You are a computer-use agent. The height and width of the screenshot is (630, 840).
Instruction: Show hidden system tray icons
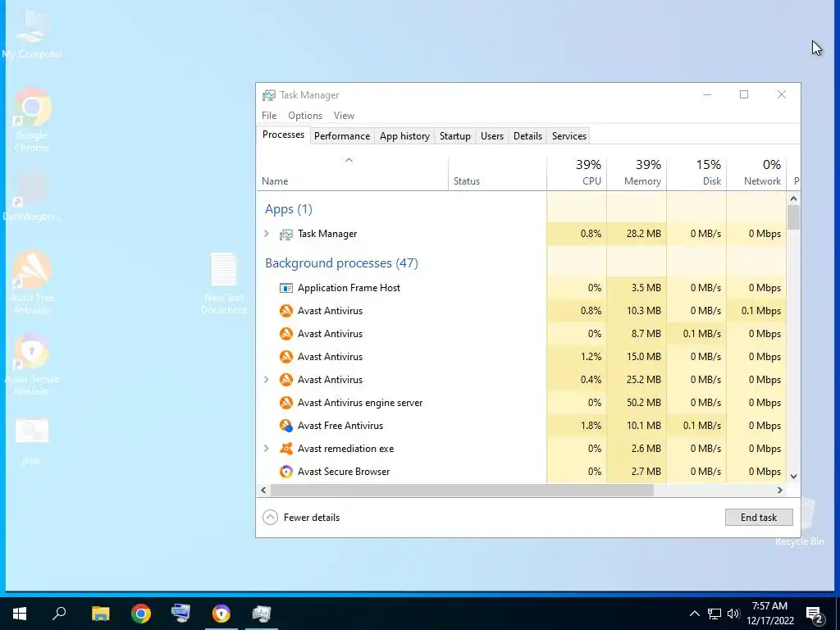pyautogui.click(x=694, y=614)
